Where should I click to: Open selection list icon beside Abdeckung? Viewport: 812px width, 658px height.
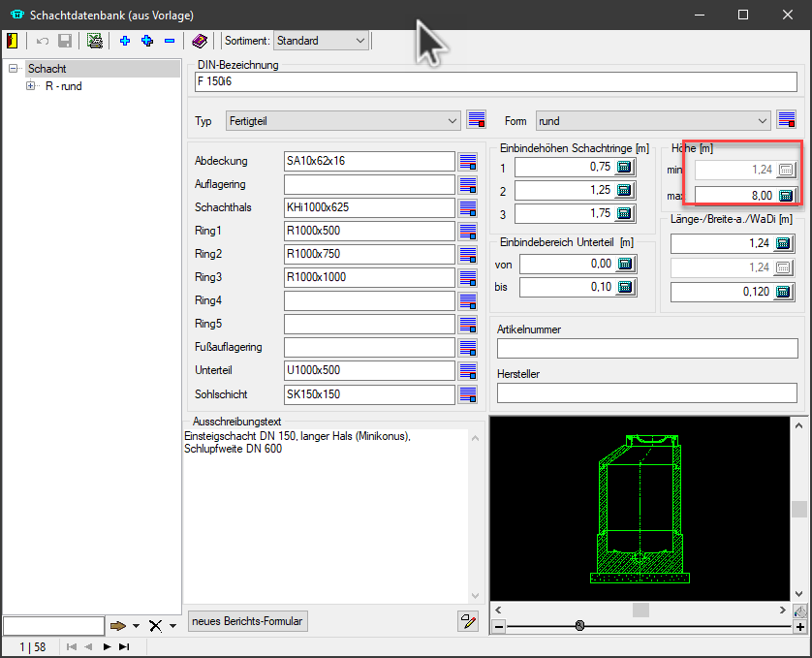click(x=468, y=161)
